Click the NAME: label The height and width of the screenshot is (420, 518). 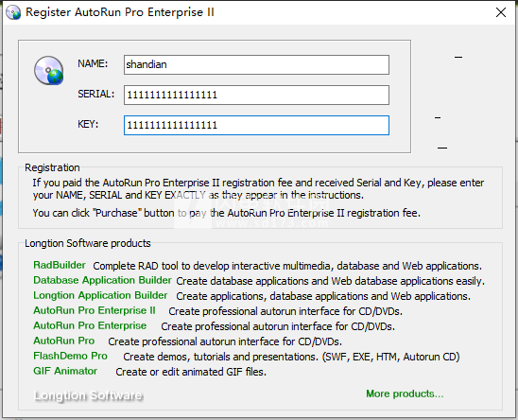point(93,63)
